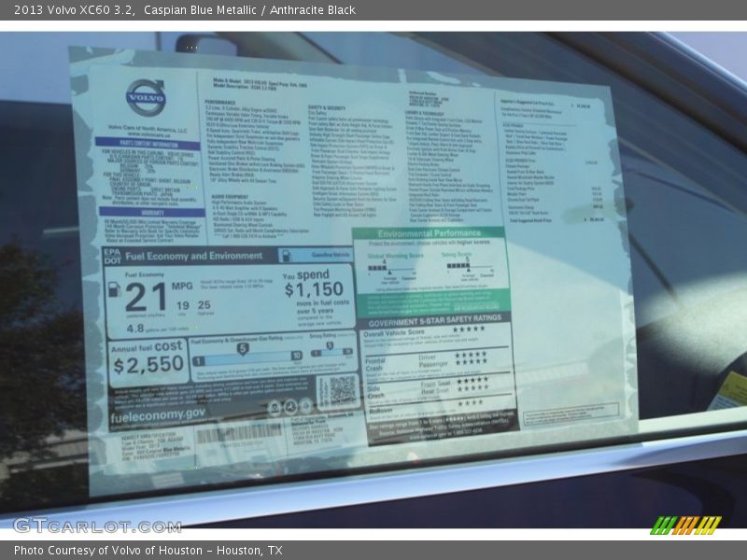
Task: Click the large '21' MPG figure
Action: coord(146,297)
